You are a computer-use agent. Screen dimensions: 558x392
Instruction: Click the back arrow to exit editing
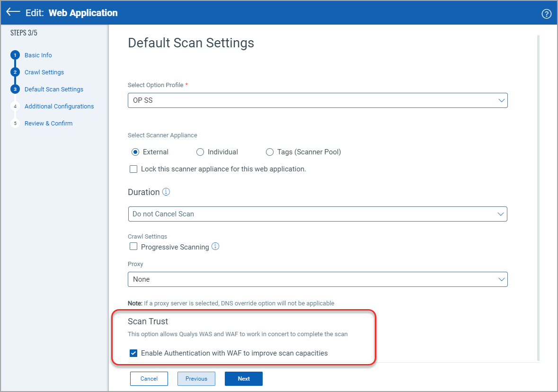coord(12,13)
